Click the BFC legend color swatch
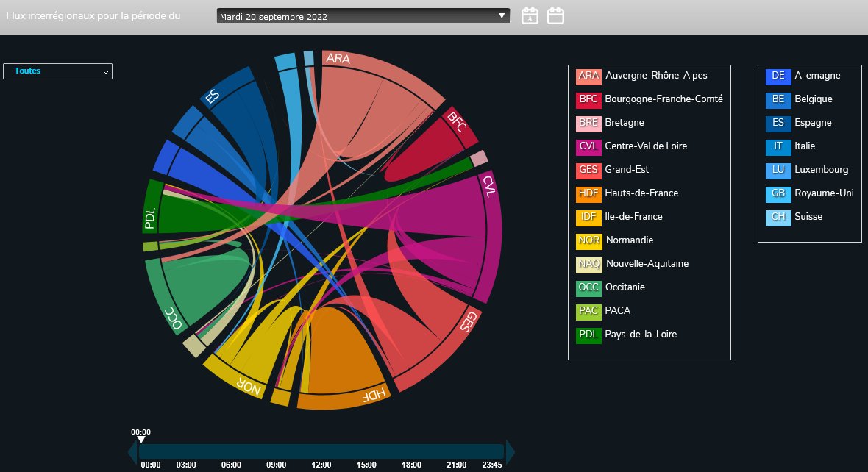 (x=588, y=99)
